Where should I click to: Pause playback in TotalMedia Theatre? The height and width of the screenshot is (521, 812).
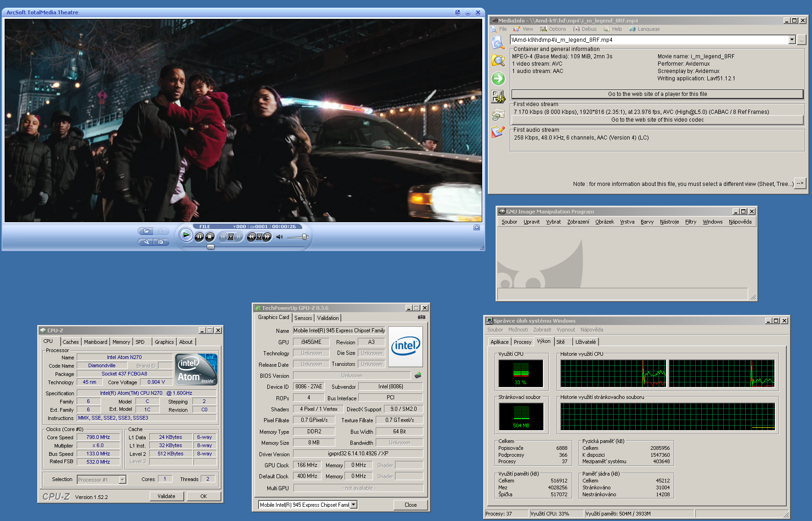(199, 237)
